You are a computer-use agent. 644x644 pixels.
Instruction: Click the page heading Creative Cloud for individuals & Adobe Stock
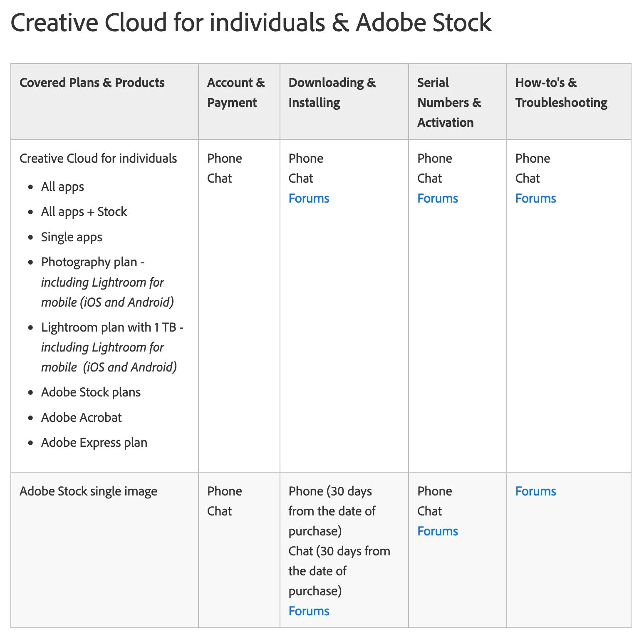coord(251,22)
